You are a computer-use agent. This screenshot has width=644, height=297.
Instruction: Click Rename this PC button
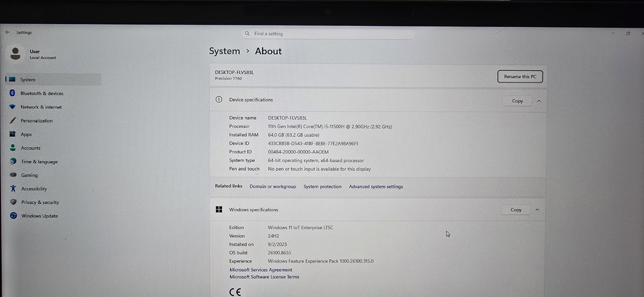520,76
